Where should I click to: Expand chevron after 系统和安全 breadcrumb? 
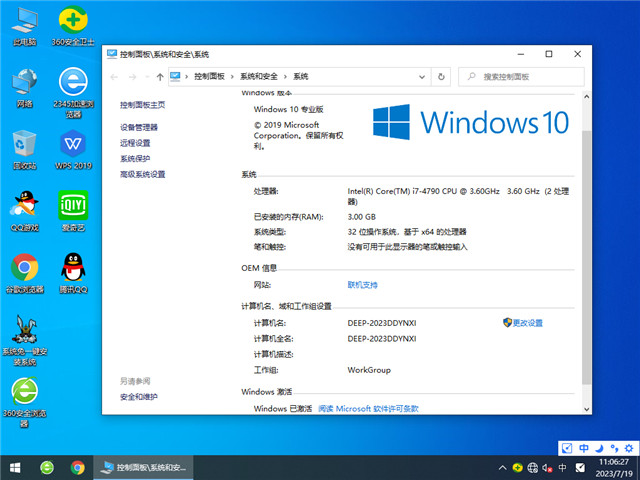pyautogui.click(x=285, y=77)
